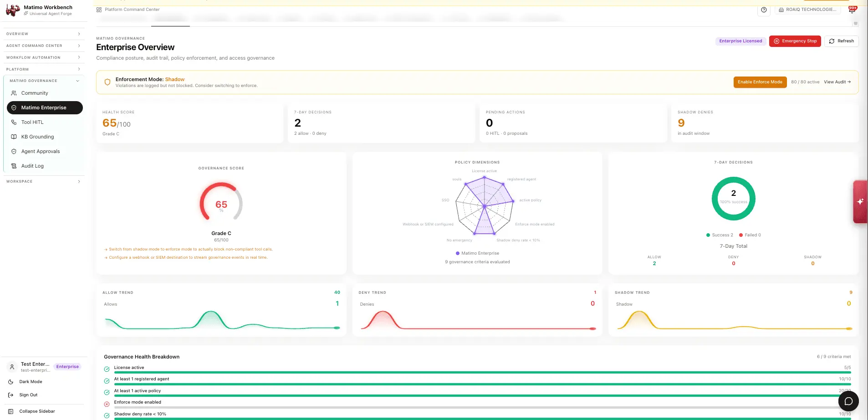Open the View Audit link
The width and height of the screenshot is (868, 420).
click(x=837, y=82)
